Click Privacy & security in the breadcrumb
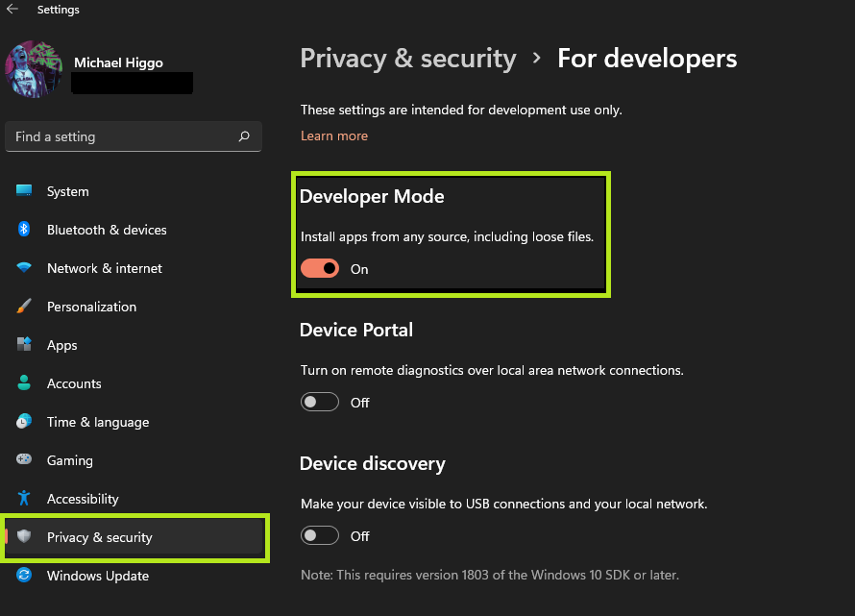855x616 pixels. tap(408, 59)
